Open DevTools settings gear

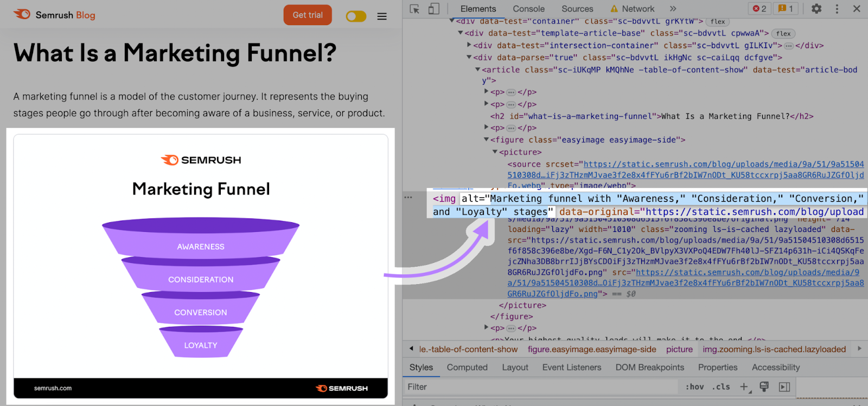pyautogui.click(x=816, y=9)
